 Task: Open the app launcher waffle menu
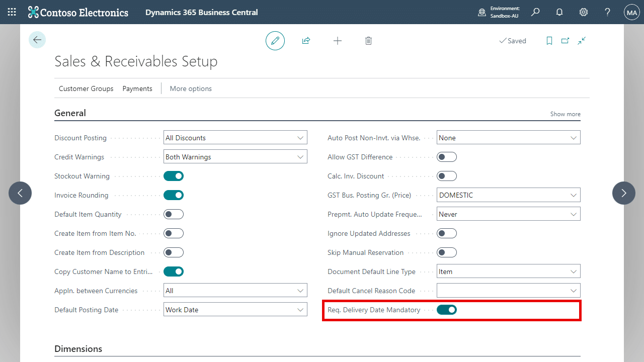(x=12, y=12)
